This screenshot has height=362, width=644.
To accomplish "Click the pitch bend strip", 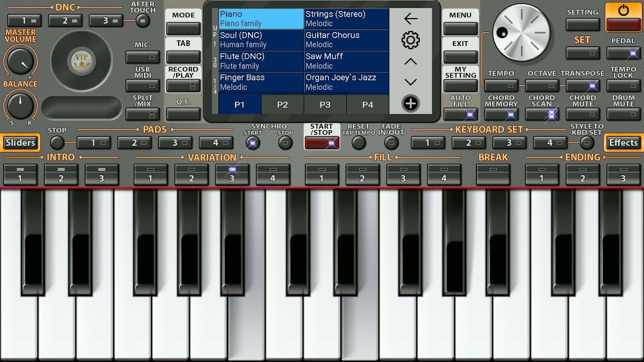I will click(x=82, y=108).
